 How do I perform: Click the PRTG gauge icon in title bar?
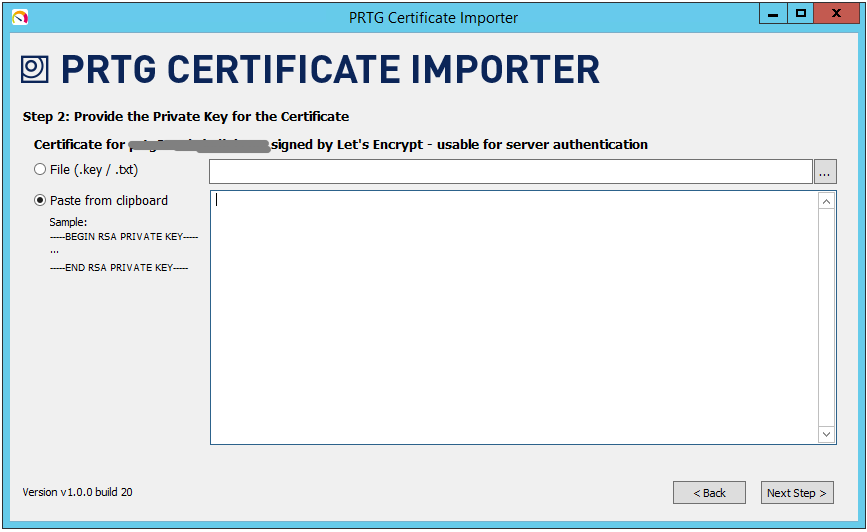pyautogui.click(x=20, y=18)
